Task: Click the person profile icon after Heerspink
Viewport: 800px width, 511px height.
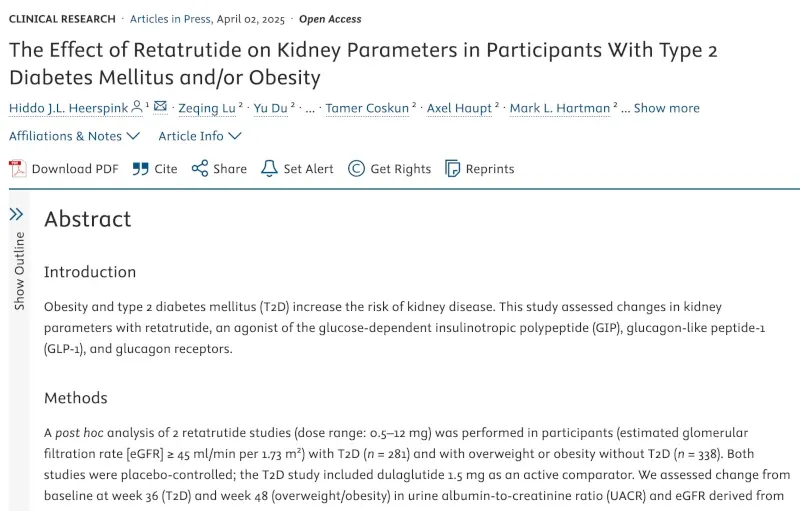Action: click(137, 107)
